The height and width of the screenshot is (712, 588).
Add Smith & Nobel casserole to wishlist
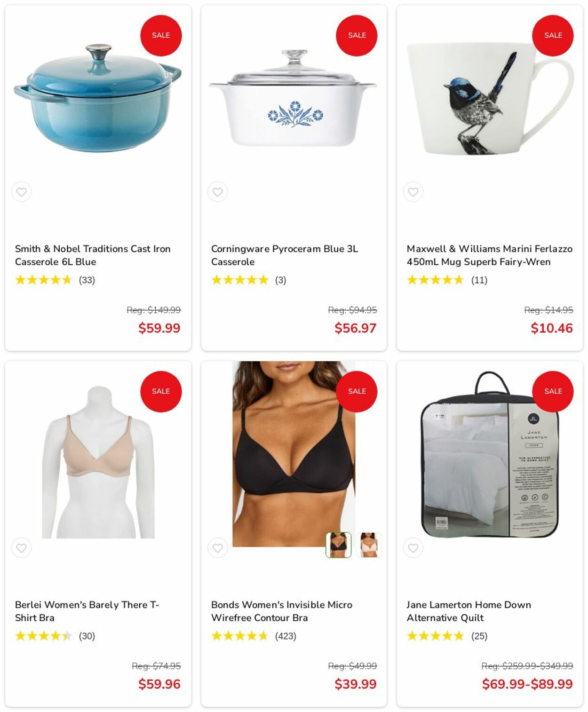[x=21, y=192]
